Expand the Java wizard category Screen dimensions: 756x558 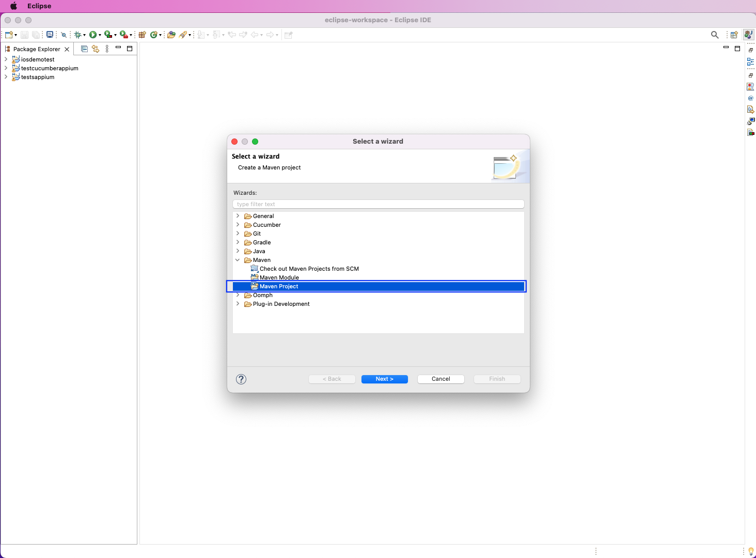238,251
